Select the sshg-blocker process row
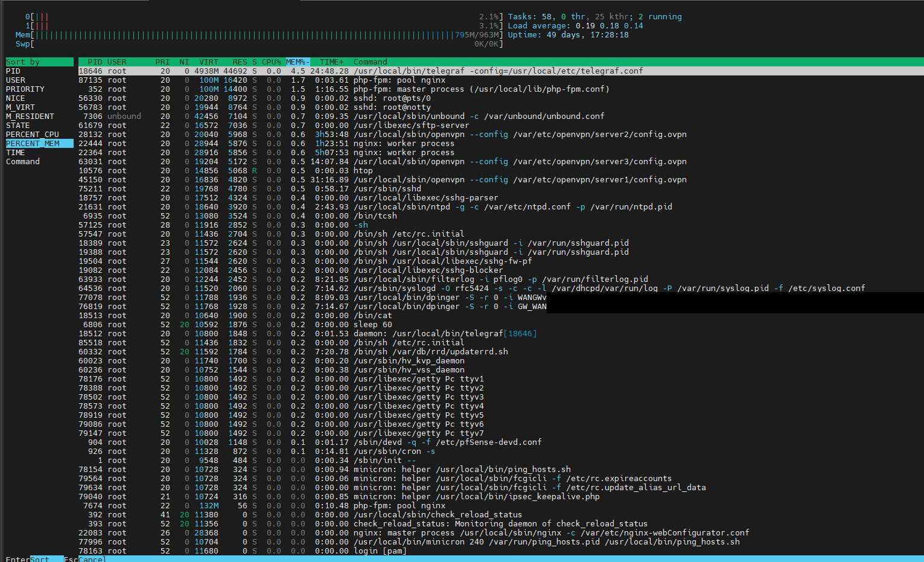Image resolution: width=924 pixels, height=562 pixels. click(x=501, y=270)
